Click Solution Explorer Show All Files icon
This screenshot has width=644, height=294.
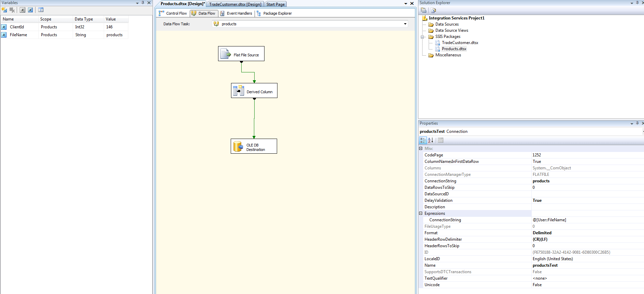click(433, 10)
